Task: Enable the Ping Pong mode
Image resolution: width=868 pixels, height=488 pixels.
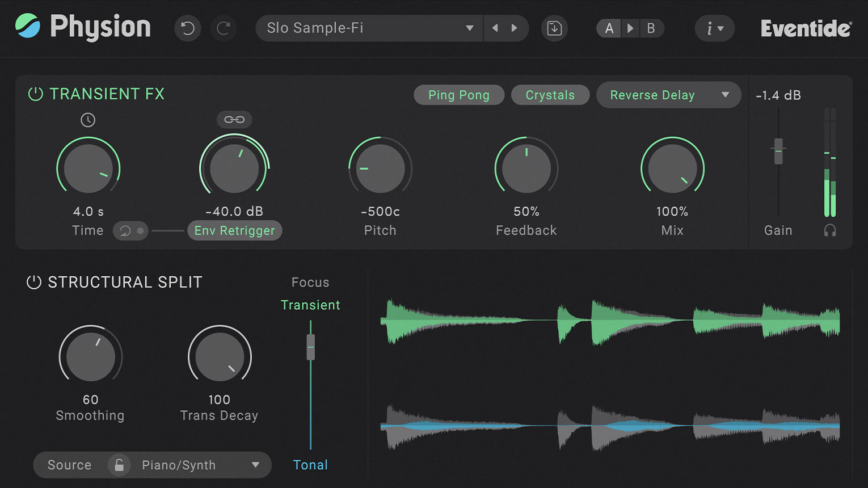Action: click(x=459, y=95)
